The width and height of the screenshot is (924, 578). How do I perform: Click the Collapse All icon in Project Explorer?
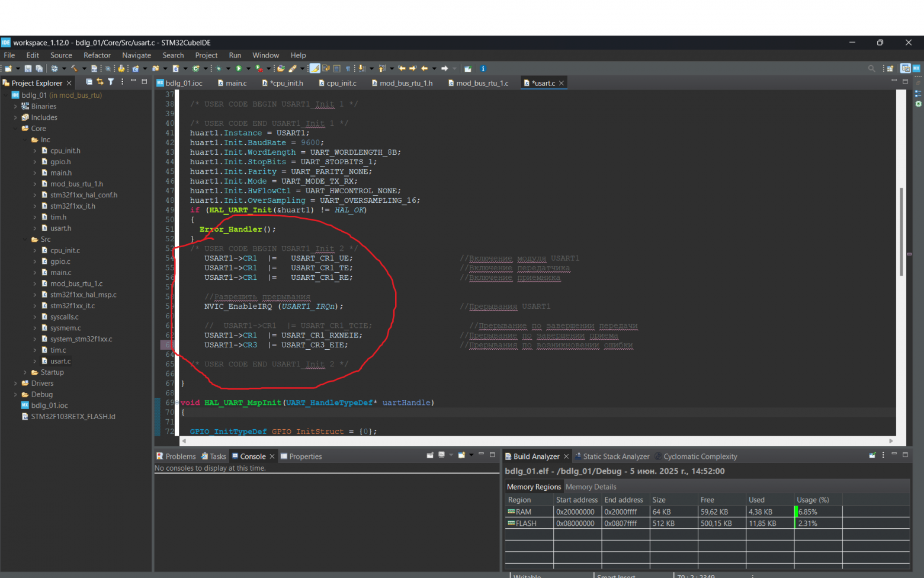point(89,82)
